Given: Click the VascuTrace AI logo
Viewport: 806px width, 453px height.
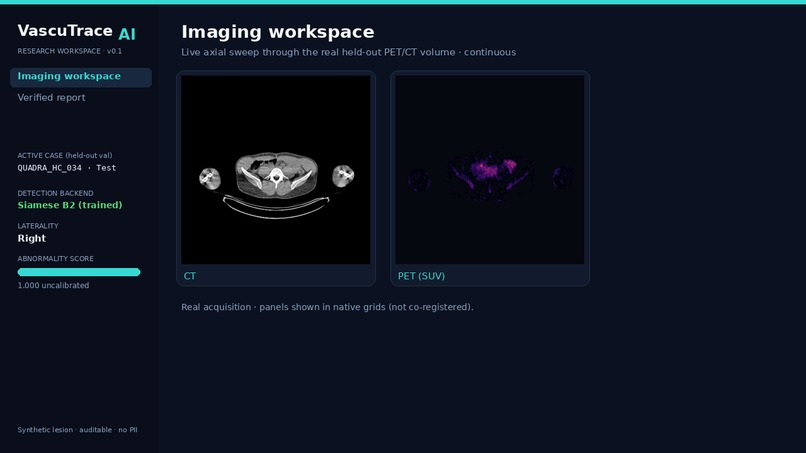Looking at the screenshot, I should point(77,32).
